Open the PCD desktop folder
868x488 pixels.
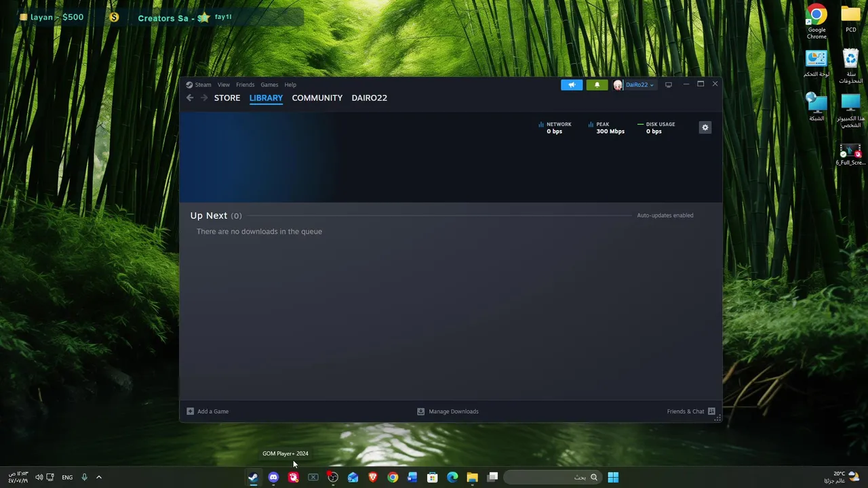850,18
